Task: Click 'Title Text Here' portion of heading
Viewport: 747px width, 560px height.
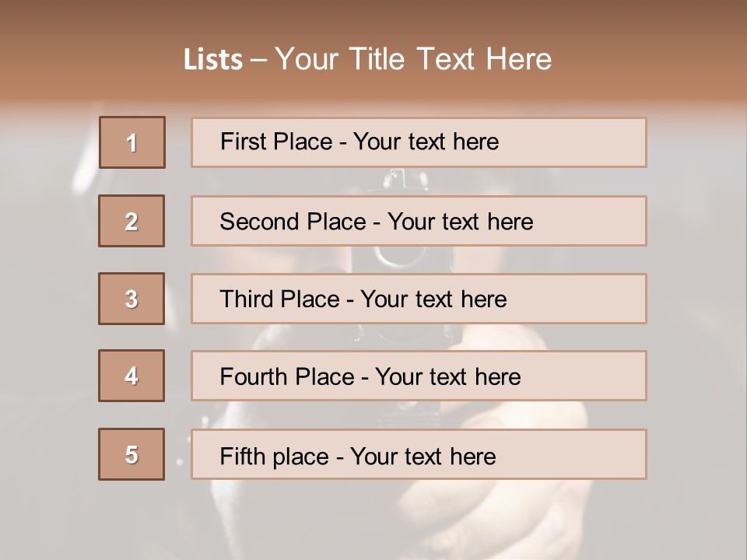Action: pos(451,59)
